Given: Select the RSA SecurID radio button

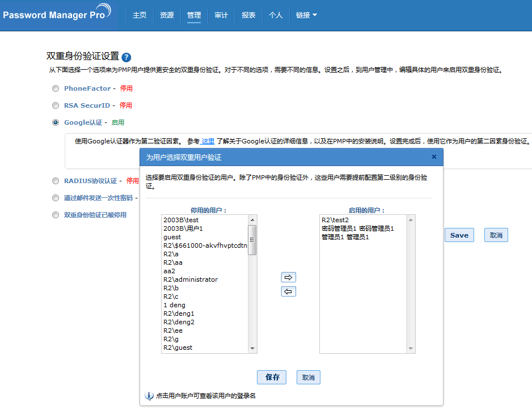Looking at the screenshot, I should [56, 105].
